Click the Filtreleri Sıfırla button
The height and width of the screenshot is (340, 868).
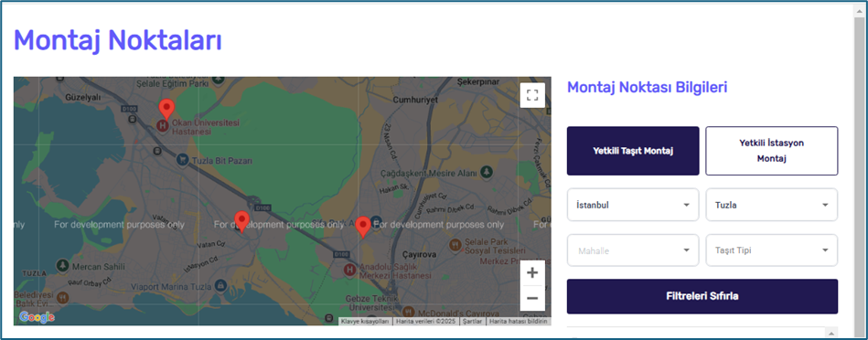coord(702,296)
